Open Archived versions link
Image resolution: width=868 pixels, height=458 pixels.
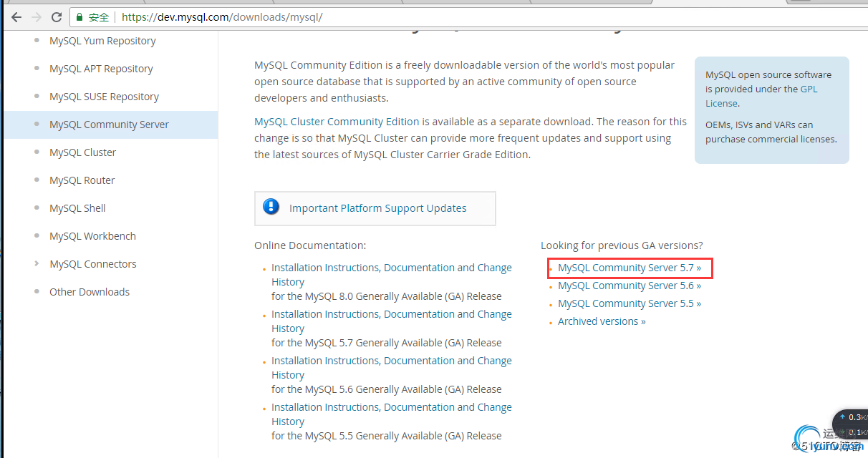click(602, 321)
